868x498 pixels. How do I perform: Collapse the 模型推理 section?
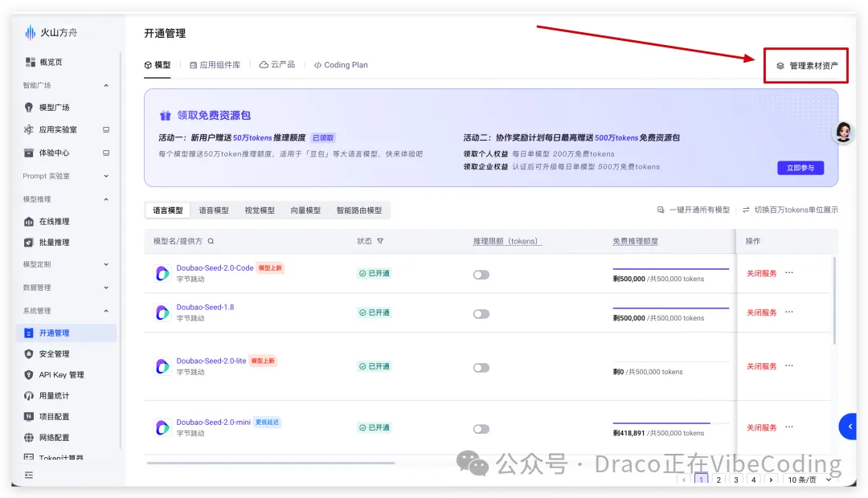106,199
